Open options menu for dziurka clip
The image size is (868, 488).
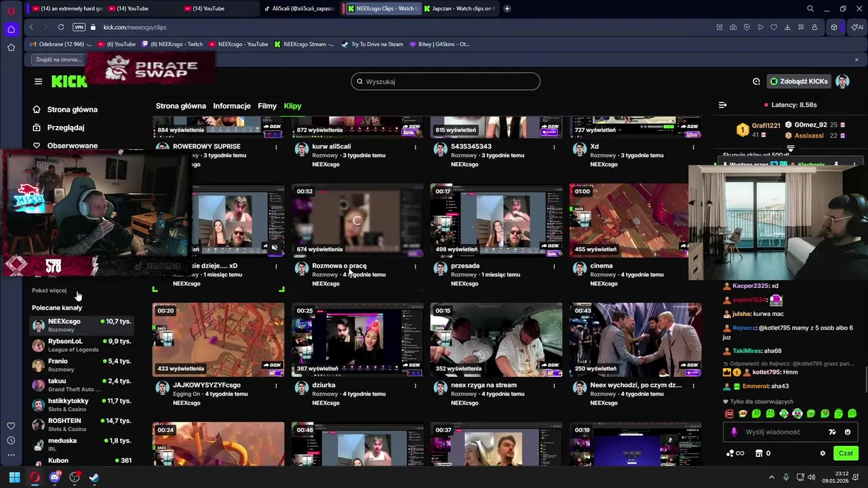415,385
